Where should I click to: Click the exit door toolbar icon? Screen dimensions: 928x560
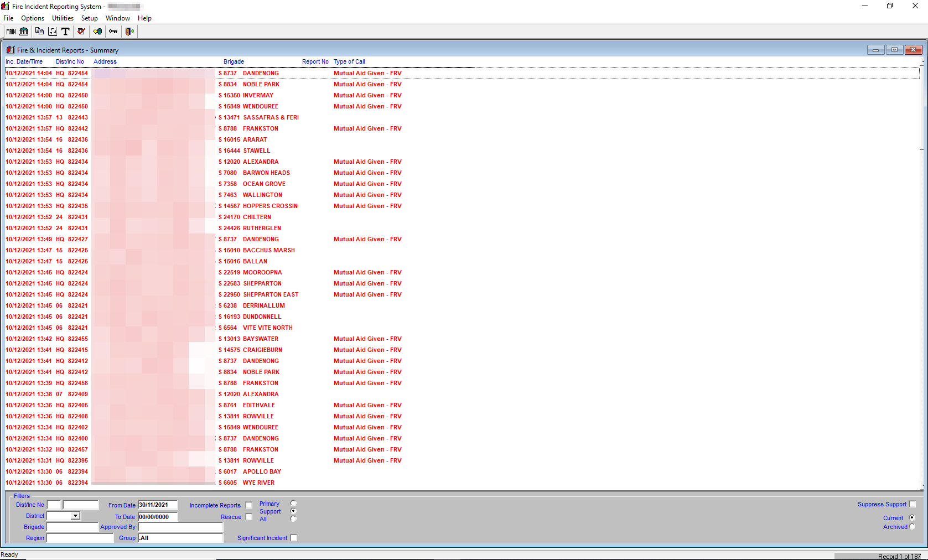coord(129,32)
